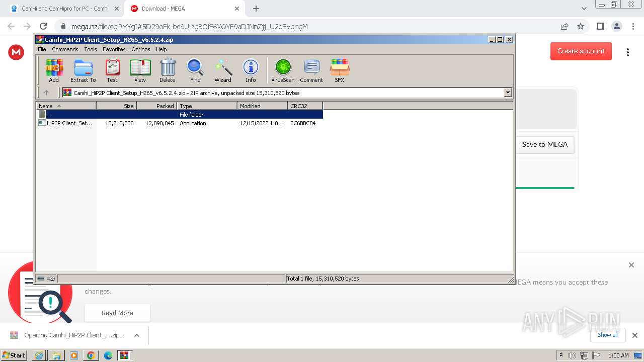Open a new browser tab

(256, 9)
